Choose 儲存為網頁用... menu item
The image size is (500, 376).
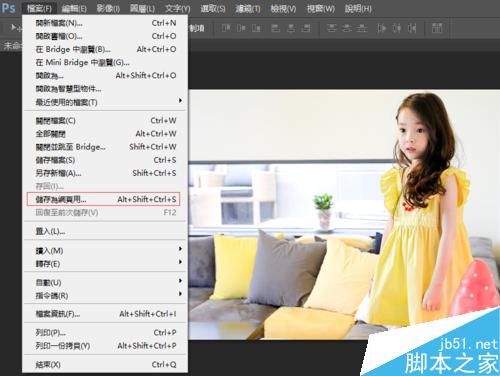[x=103, y=199]
